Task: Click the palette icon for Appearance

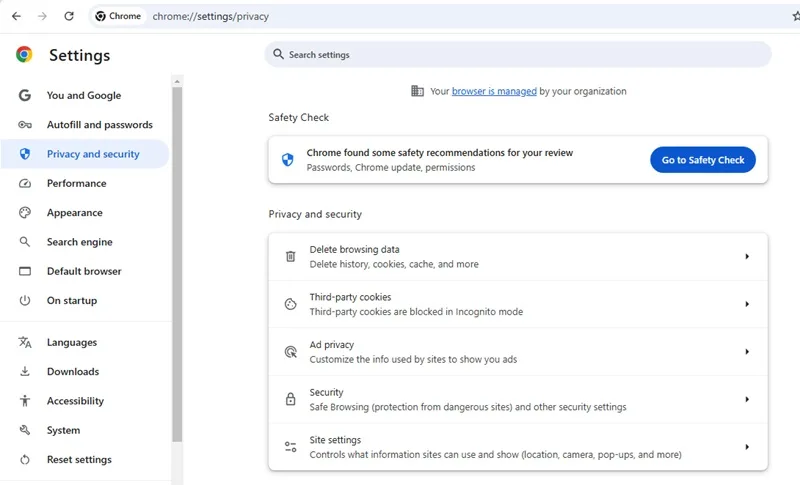Action: point(25,213)
